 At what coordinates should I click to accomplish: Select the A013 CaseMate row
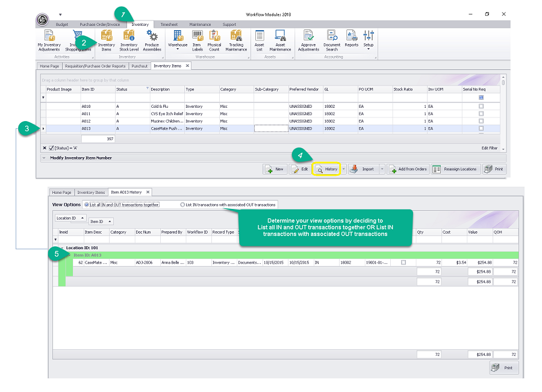[x=163, y=128]
